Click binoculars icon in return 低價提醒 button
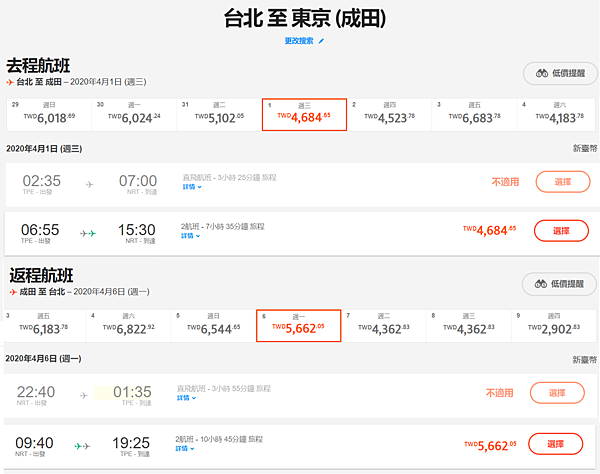 [543, 284]
